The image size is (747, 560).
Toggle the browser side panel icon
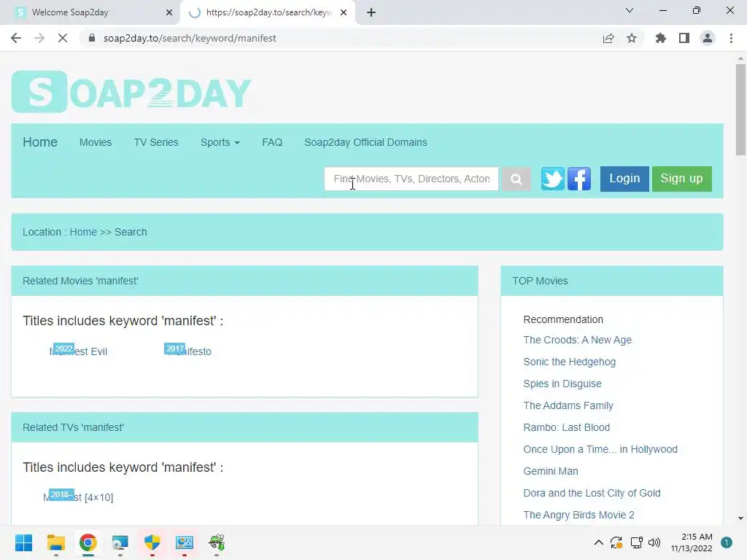[x=684, y=38]
